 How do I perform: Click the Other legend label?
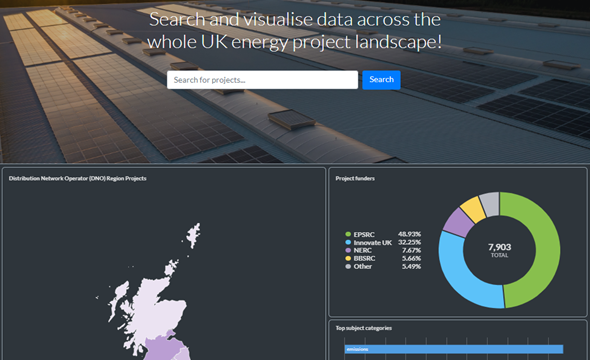click(x=362, y=266)
